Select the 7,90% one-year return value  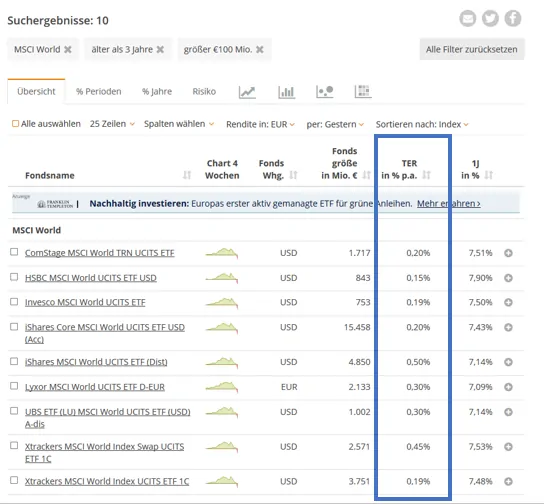480,278
